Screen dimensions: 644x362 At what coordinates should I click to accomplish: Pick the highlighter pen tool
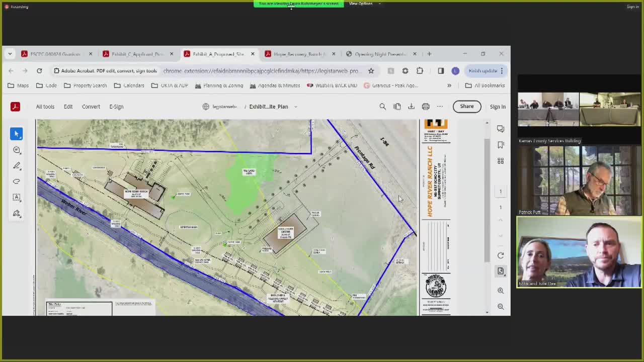[x=17, y=165]
